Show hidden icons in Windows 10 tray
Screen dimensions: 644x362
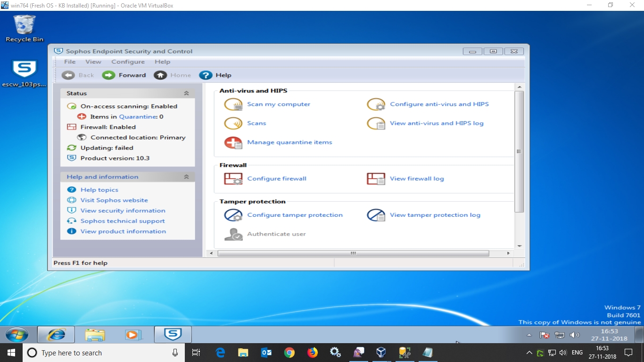pos(529,353)
